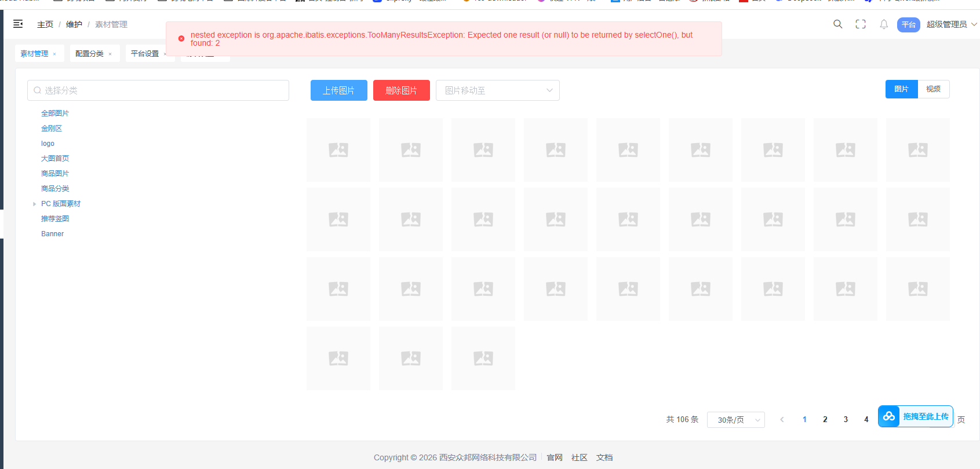
Task: Click the 上传图片 button
Action: click(x=339, y=90)
